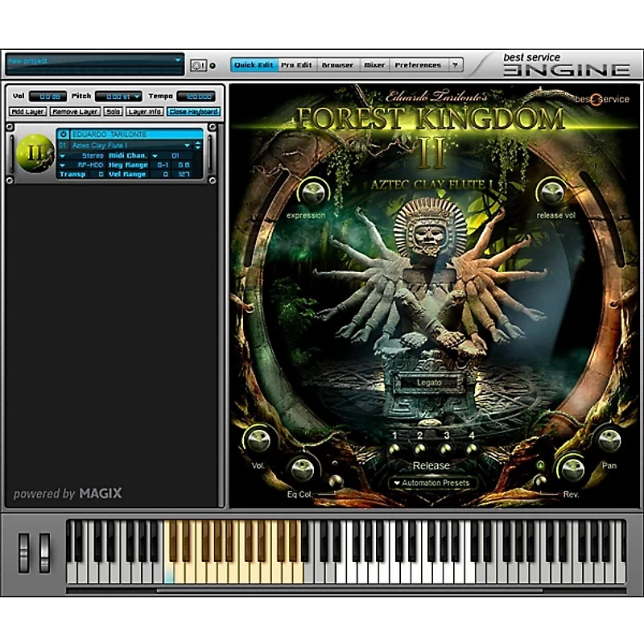Open the Preferences tab

(x=418, y=65)
